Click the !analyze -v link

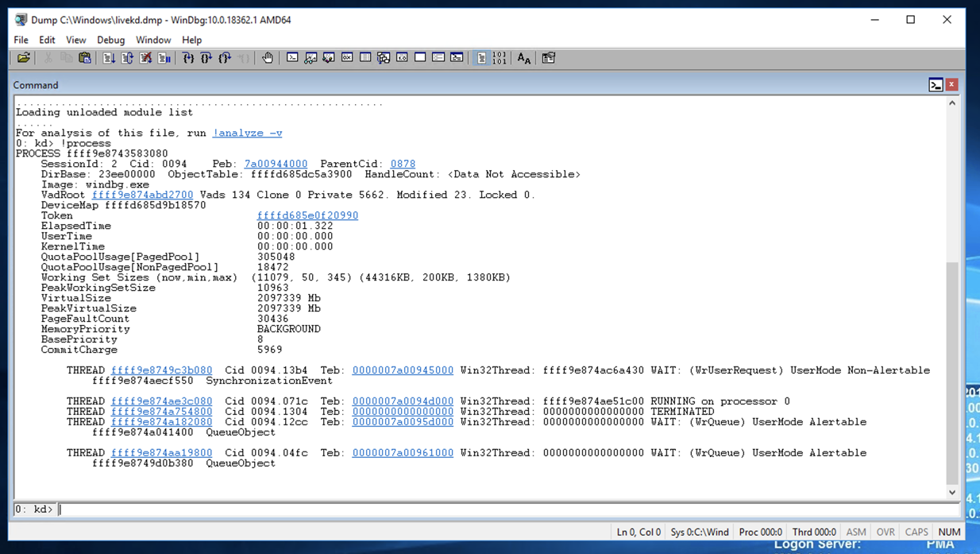(247, 133)
